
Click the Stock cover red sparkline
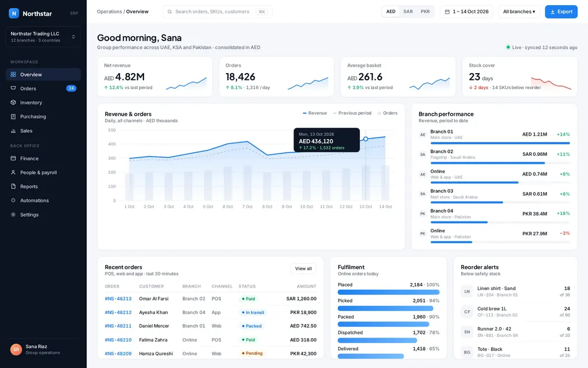(551, 83)
